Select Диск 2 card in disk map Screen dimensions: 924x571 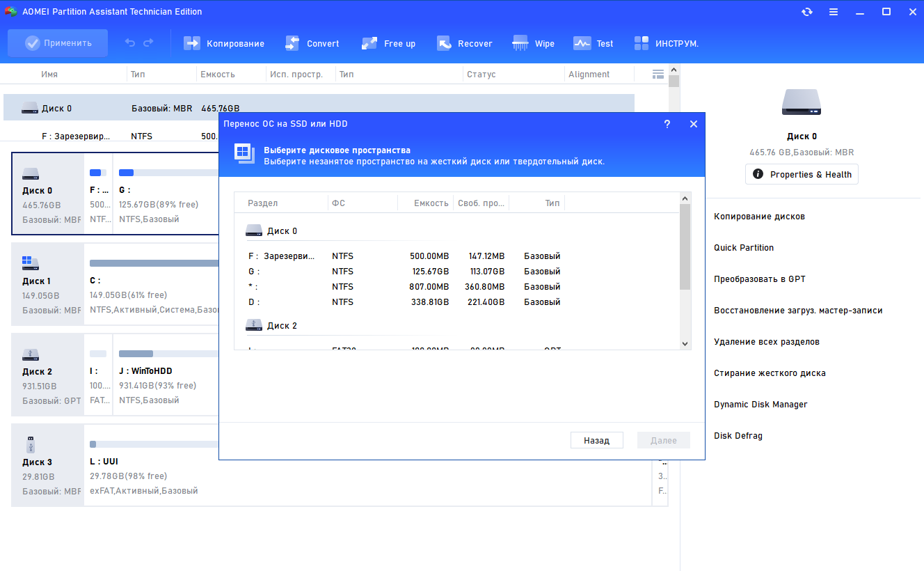(x=48, y=375)
